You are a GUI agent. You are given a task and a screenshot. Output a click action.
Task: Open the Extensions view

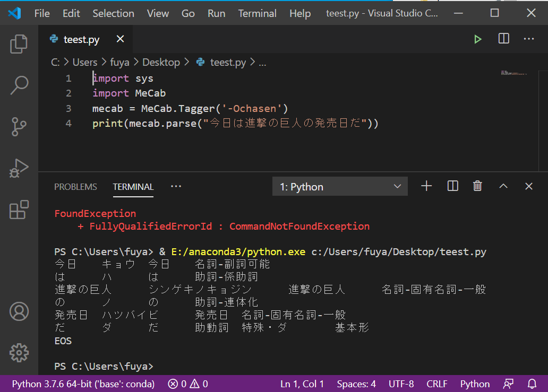[x=19, y=210]
